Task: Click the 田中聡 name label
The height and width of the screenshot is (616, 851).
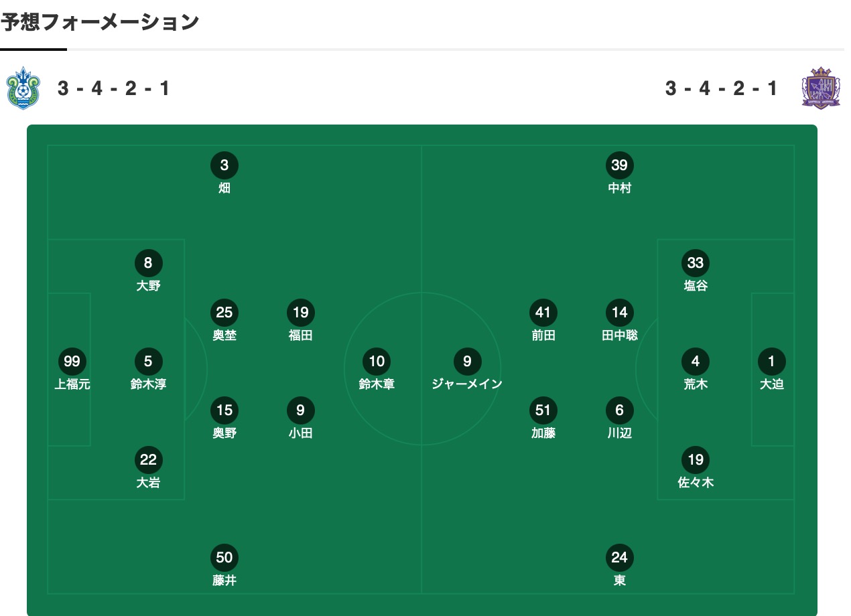Action: click(x=620, y=335)
